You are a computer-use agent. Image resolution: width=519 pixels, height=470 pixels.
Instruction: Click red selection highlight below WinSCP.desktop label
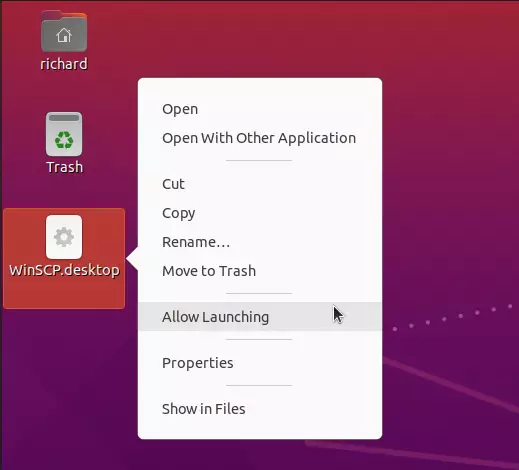(64, 293)
